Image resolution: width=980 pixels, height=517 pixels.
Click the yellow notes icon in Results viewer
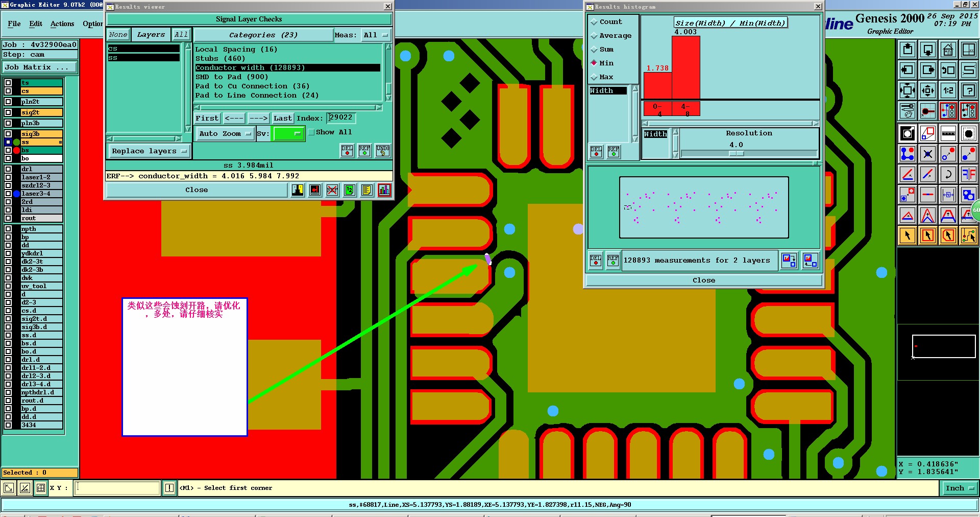366,190
